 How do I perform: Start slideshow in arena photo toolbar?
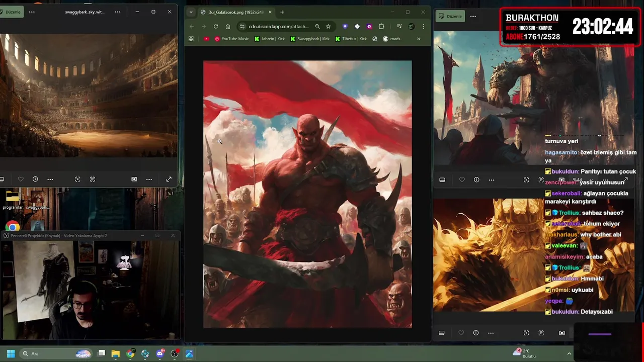pos(134,179)
